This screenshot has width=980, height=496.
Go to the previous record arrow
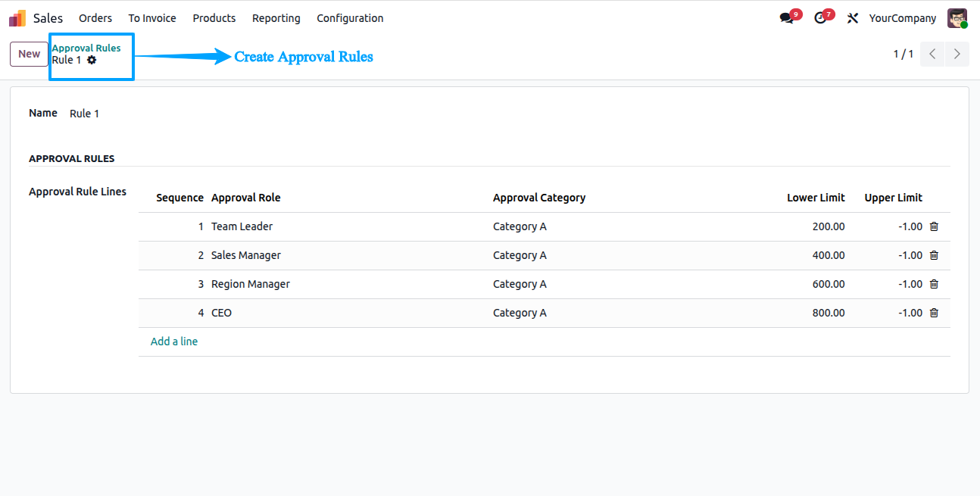click(932, 54)
